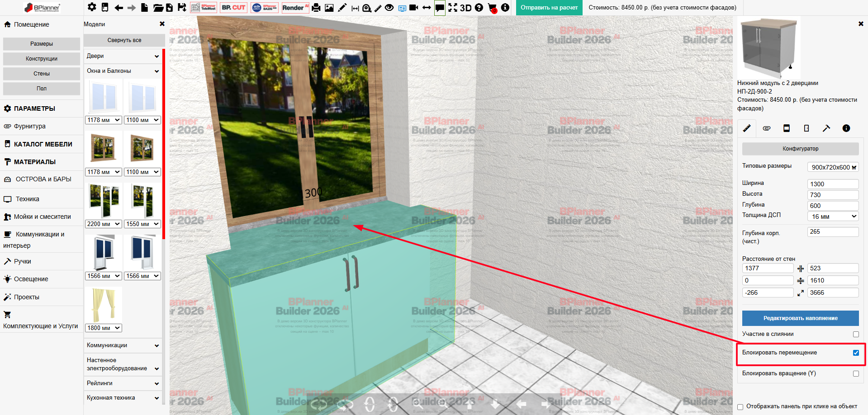Click the Отправить на расчет button
This screenshot has height=415, width=868.
[549, 8]
